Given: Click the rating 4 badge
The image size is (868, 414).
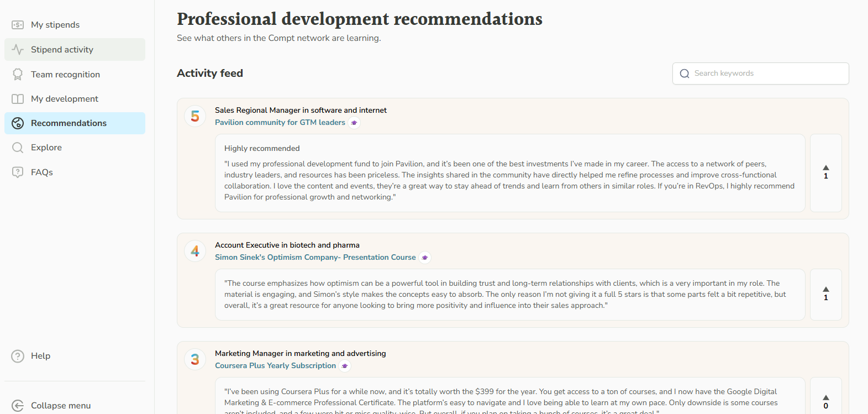Looking at the screenshot, I should (195, 251).
